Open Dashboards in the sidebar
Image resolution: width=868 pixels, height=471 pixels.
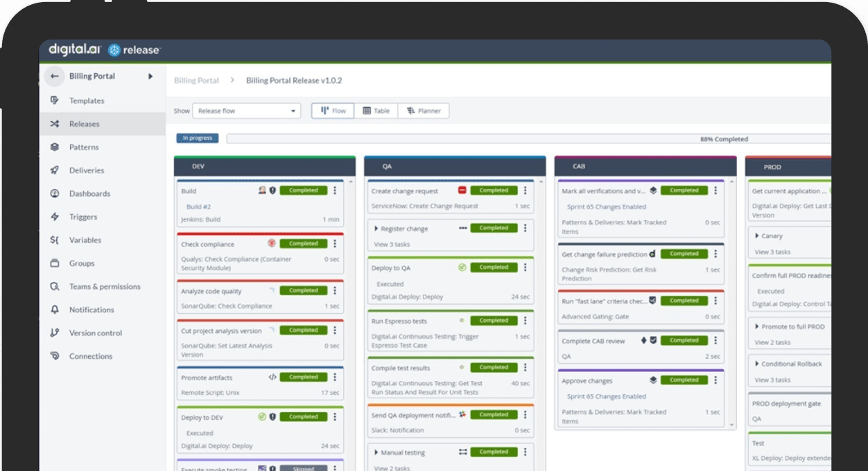(89, 194)
